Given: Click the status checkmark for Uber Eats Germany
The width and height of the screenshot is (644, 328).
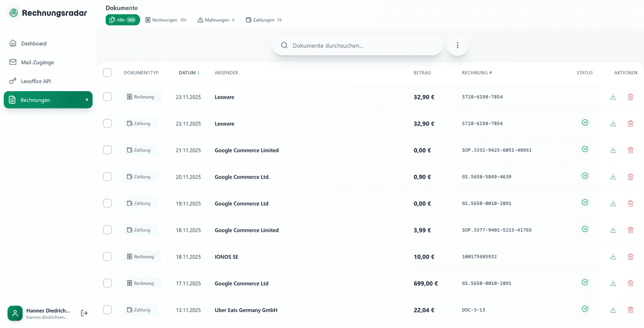Looking at the screenshot, I should (585, 309).
